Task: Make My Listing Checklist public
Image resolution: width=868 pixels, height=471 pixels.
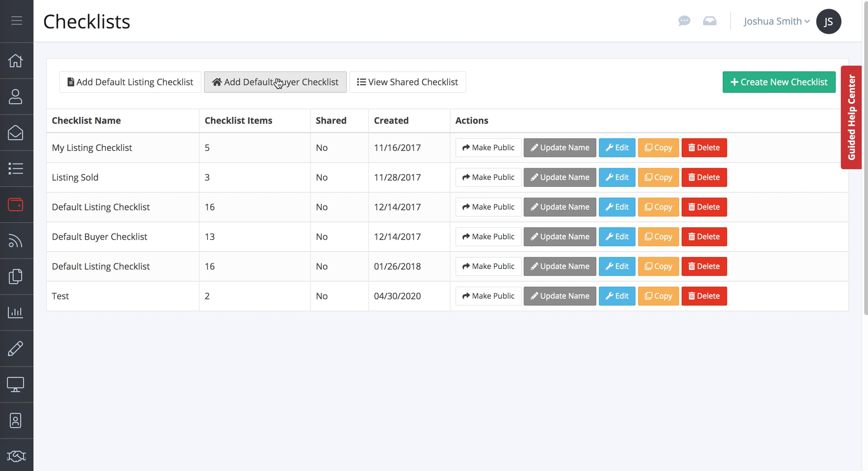Action: coord(488,147)
